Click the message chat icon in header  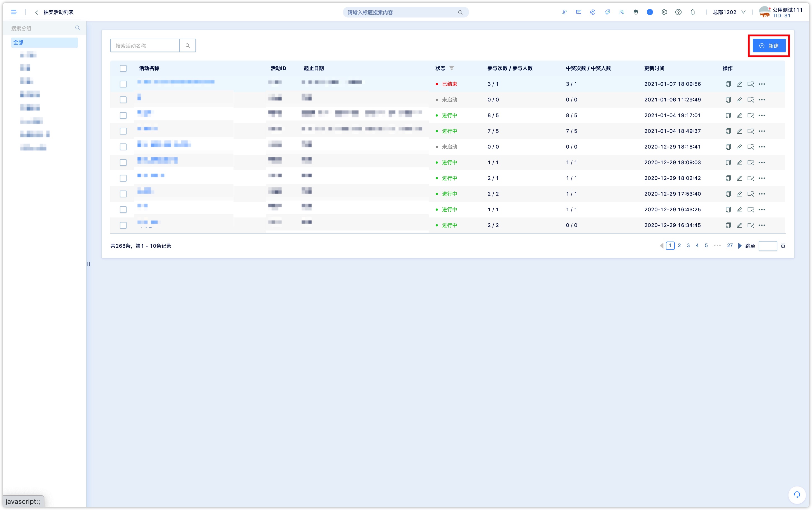click(x=578, y=12)
